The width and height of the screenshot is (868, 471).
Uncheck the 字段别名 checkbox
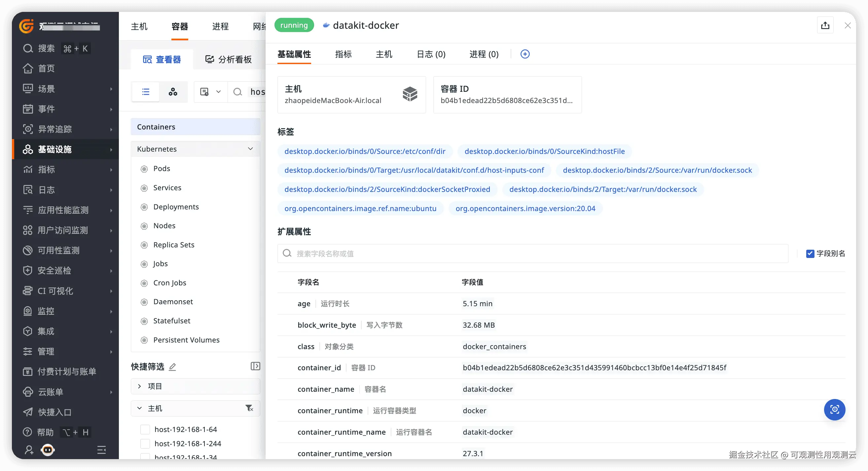(x=810, y=253)
